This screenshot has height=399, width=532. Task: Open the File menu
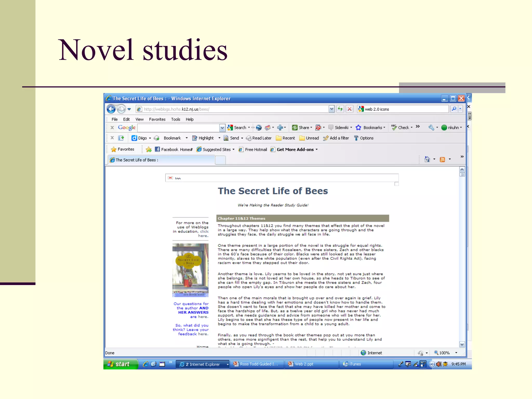coord(115,119)
